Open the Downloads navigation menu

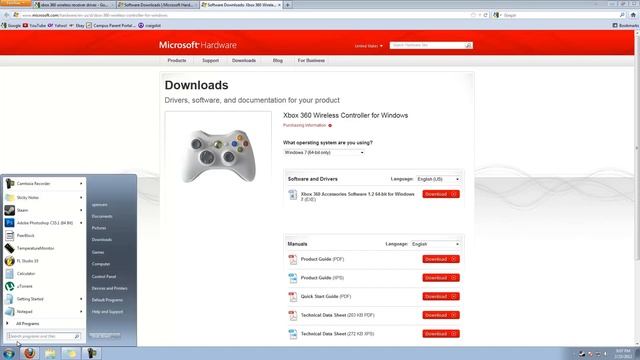point(244,60)
